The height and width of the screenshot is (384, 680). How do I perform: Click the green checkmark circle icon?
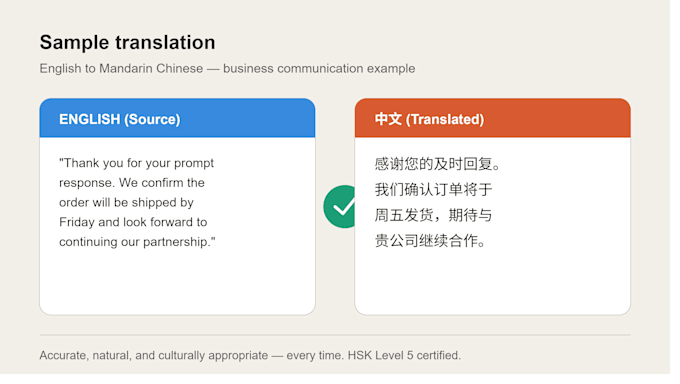(x=340, y=207)
